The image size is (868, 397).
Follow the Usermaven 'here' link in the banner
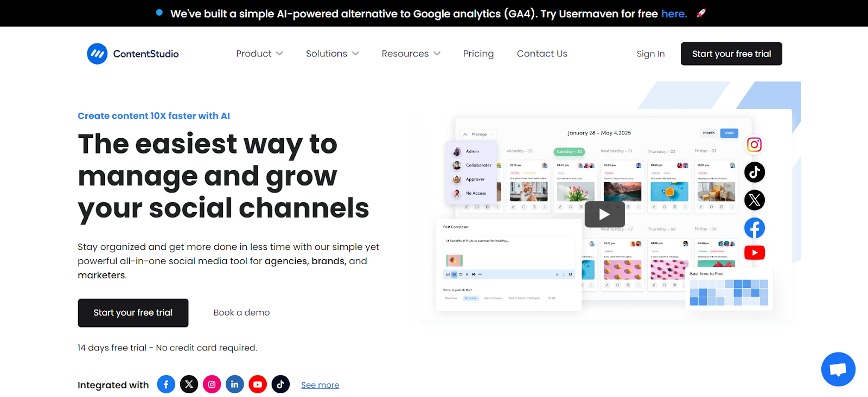[674, 14]
